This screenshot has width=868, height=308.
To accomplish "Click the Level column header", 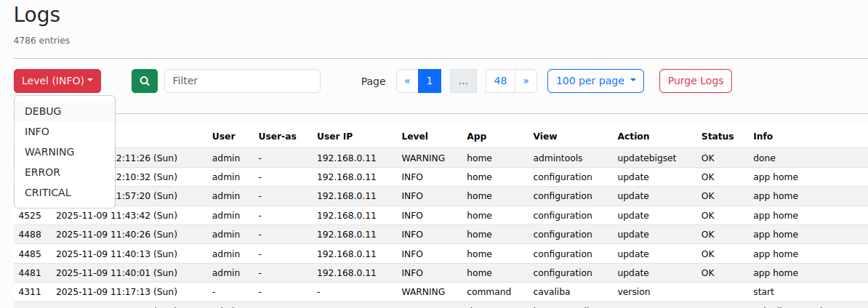I will pyautogui.click(x=414, y=136).
